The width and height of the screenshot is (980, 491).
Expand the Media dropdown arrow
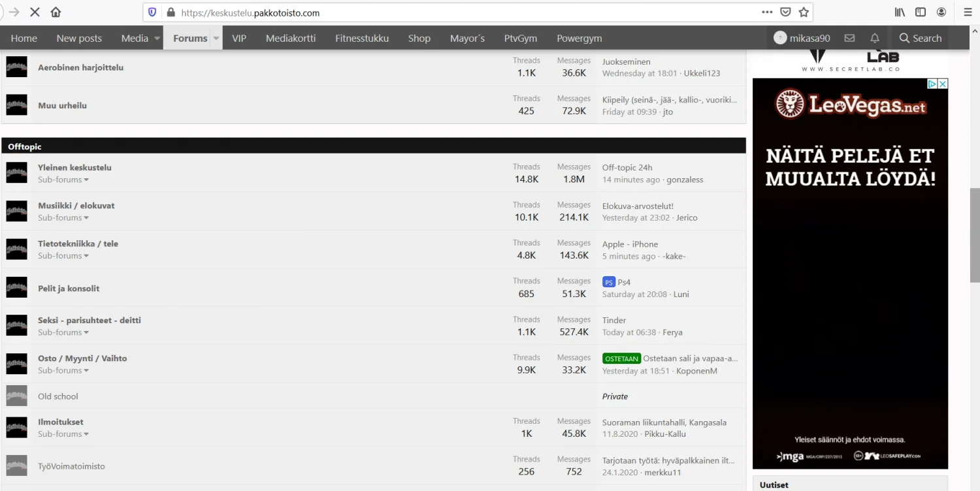[157, 39]
